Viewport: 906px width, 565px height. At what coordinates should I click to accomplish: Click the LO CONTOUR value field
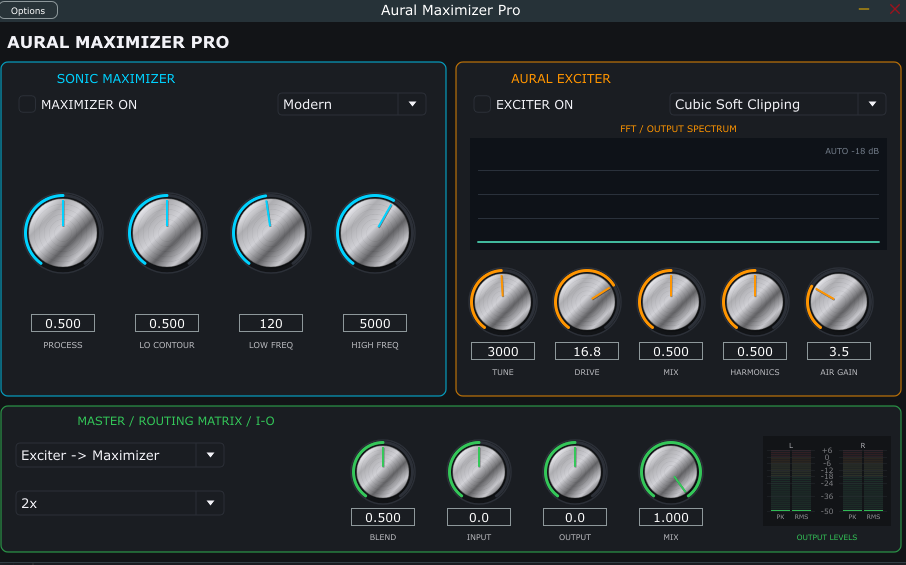[x=167, y=324]
